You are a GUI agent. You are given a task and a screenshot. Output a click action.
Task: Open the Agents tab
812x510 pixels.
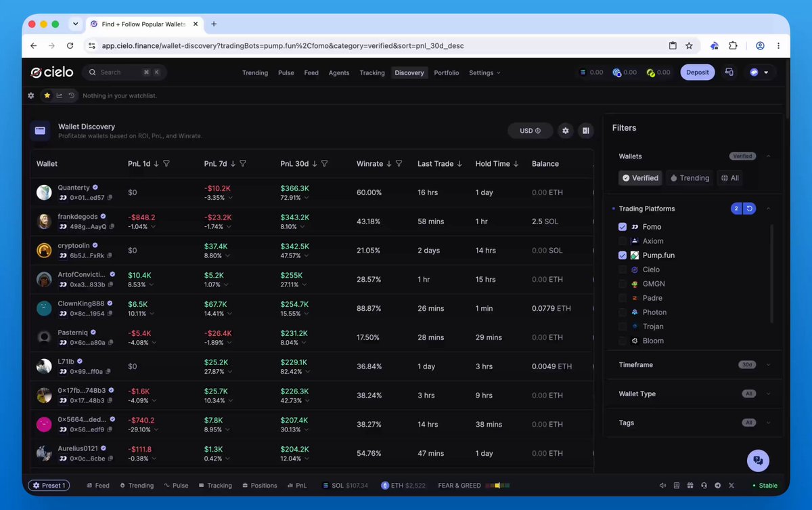pos(339,72)
